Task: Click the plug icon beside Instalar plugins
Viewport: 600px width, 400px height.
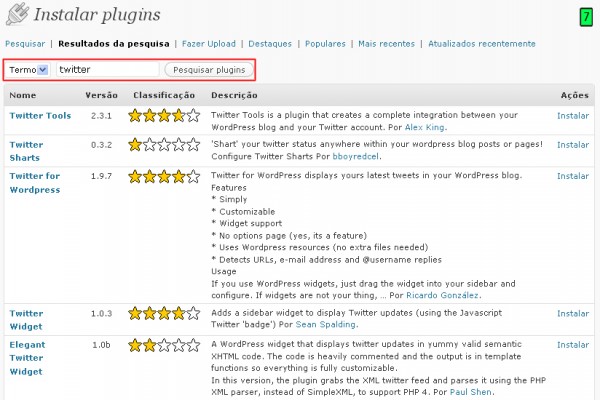Action: (17, 14)
